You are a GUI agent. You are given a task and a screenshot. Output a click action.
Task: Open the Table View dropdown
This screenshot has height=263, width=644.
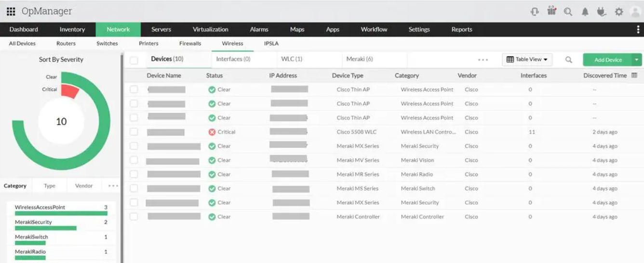click(527, 59)
